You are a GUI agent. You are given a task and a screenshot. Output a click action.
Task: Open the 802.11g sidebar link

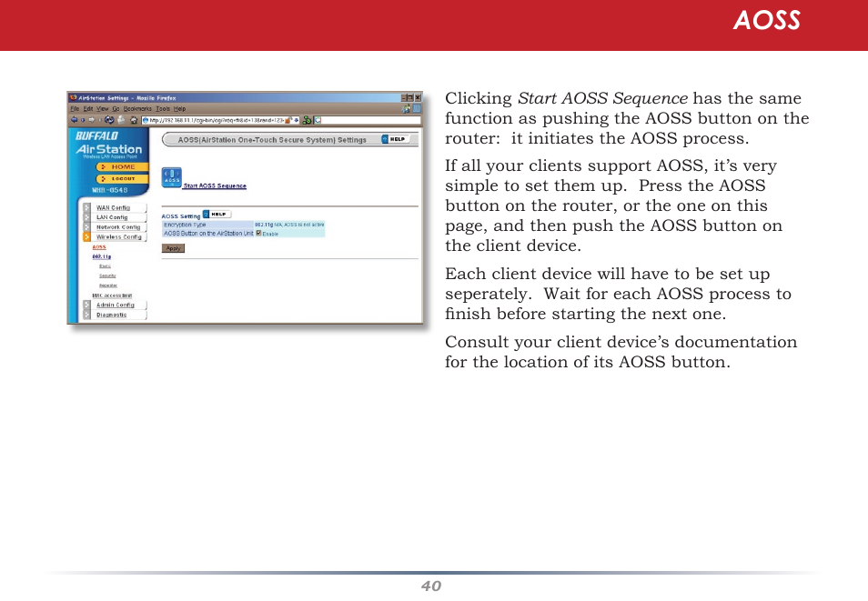pos(101,256)
